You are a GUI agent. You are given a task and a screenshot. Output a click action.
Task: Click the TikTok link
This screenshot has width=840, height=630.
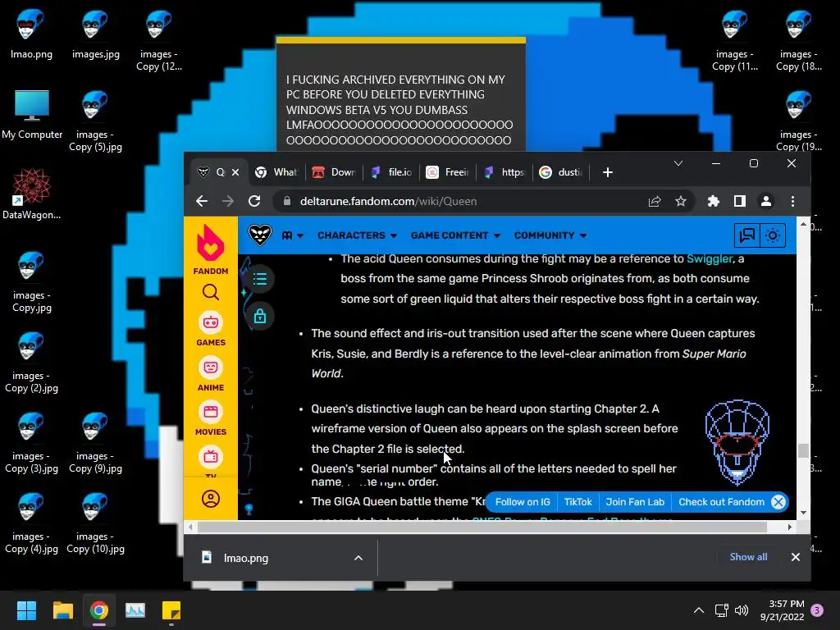[x=578, y=502]
